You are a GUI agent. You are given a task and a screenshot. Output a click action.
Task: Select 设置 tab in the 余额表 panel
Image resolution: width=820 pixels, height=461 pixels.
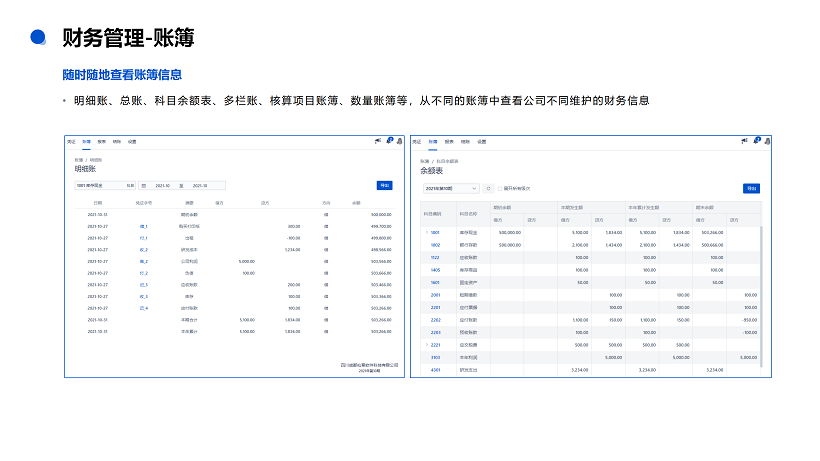[x=482, y=142]
